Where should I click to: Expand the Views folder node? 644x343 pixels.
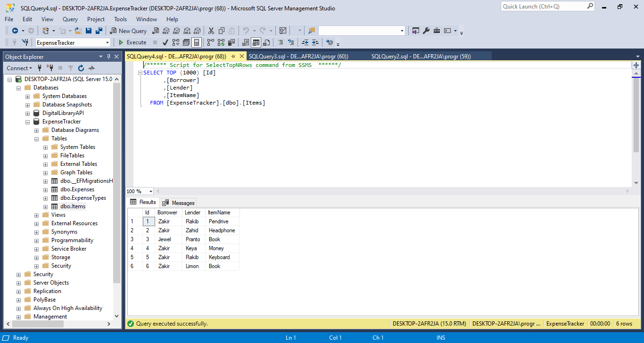[37, 215]
